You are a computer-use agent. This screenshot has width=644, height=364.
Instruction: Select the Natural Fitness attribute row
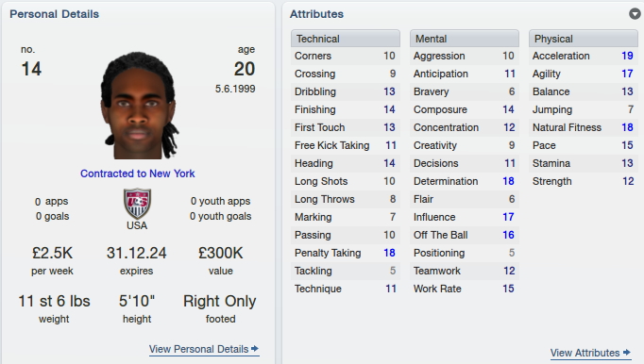point(584,127)
